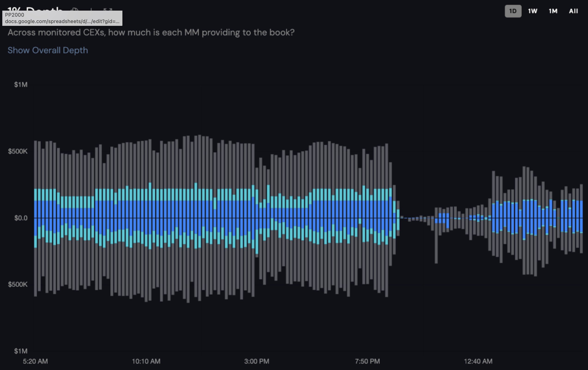The height and width of the screenshot is (370, 588).
Task: Switch to the 1M time range
Action: tap(553, 11)
